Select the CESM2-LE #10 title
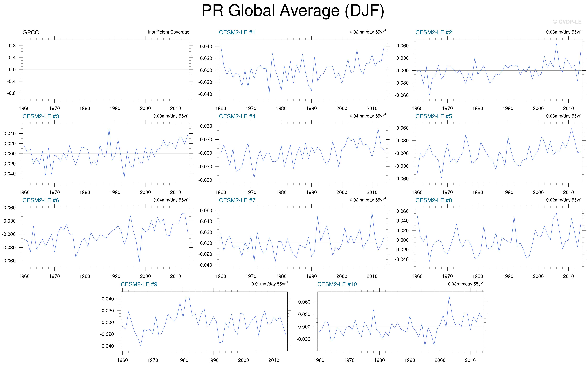The height and width of the screenshot is (366, 588). click(x=337, y=284)
